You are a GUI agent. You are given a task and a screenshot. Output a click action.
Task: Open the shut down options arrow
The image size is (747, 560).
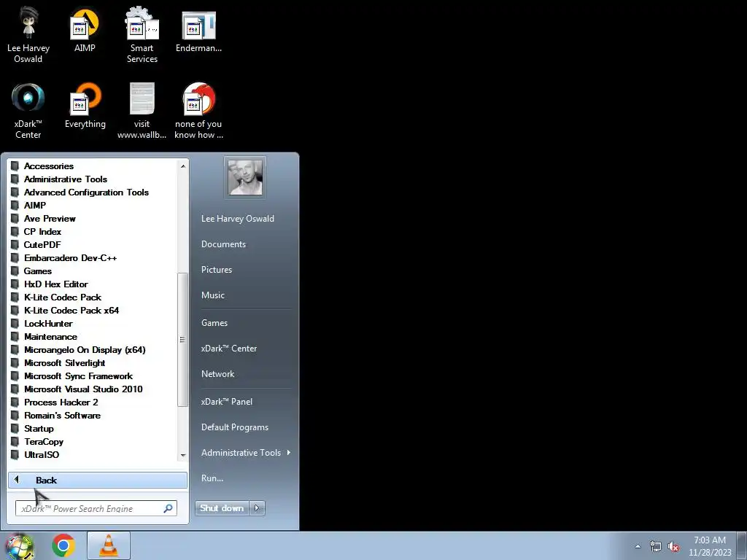pos(257,508)
